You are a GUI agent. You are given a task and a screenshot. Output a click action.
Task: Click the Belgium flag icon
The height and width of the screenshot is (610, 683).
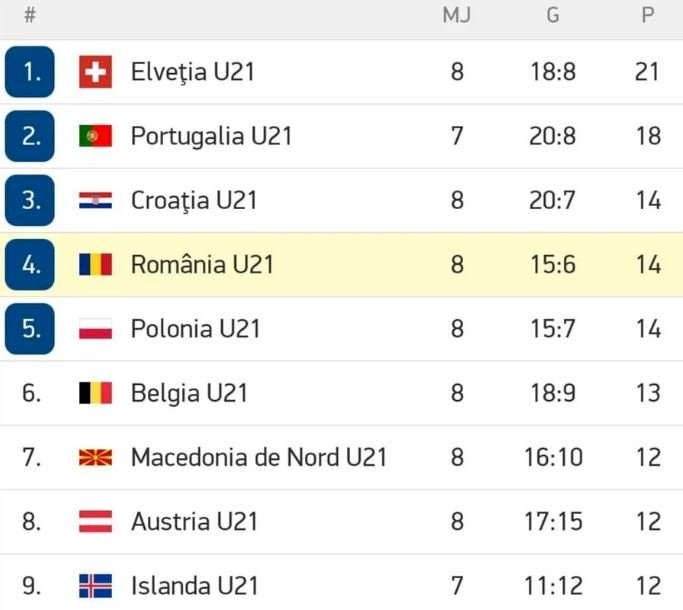[95, 393]
